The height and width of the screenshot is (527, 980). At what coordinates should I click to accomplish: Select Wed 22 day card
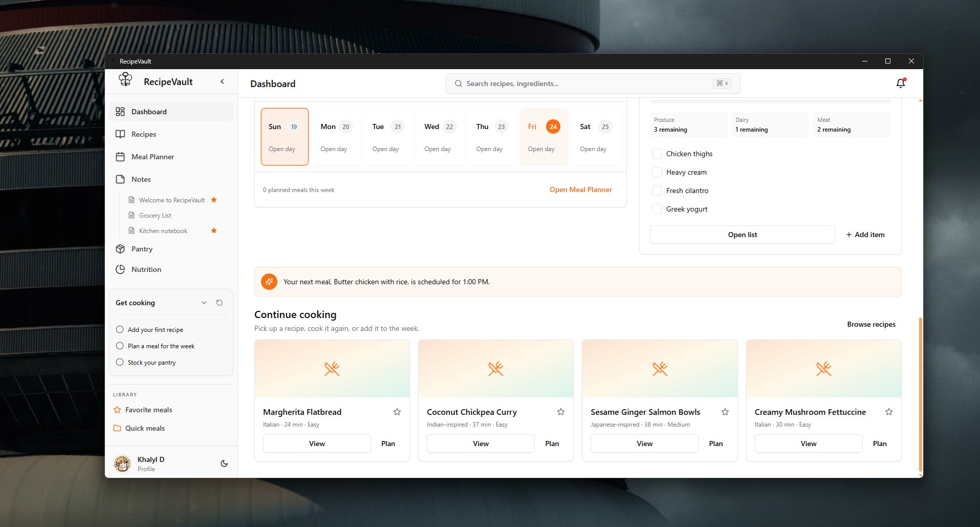[x=441, y=137]
